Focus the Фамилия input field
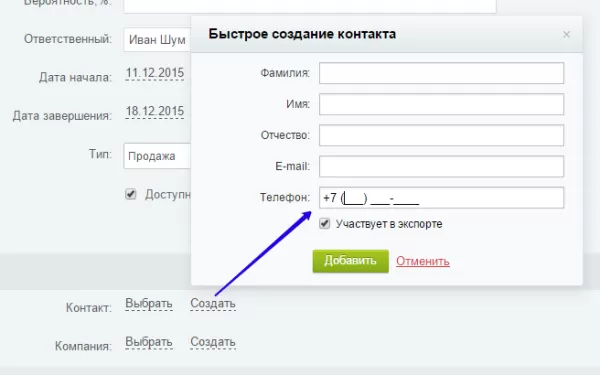 coord(442,73)
